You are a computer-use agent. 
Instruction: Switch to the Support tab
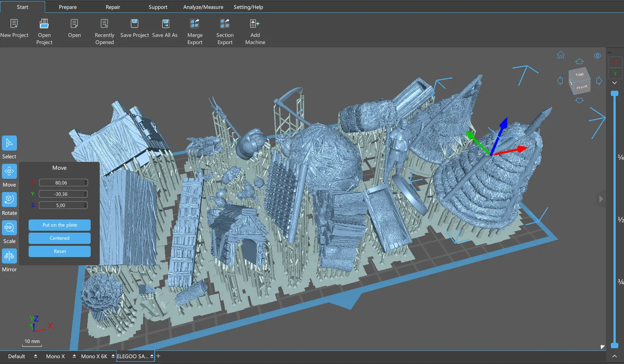[158, 7]
